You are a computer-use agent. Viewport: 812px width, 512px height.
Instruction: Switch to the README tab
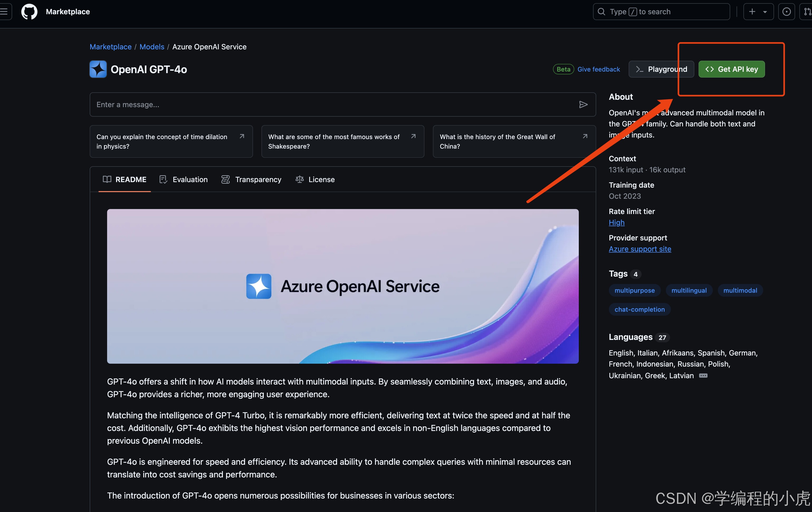tap(125, 179)
